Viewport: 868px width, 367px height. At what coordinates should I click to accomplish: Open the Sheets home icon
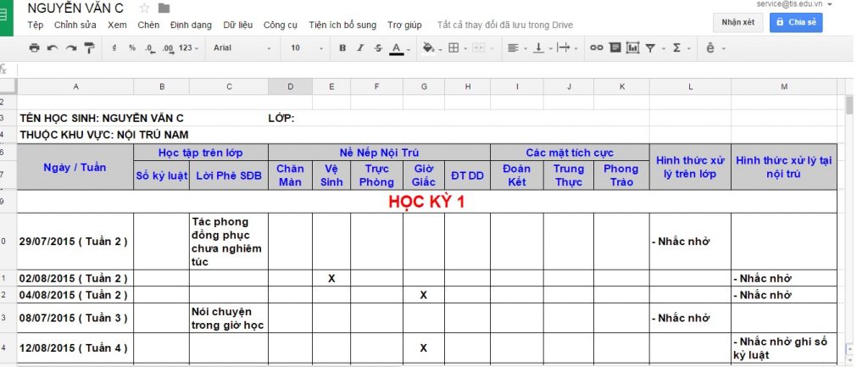(x=7, y=16)
